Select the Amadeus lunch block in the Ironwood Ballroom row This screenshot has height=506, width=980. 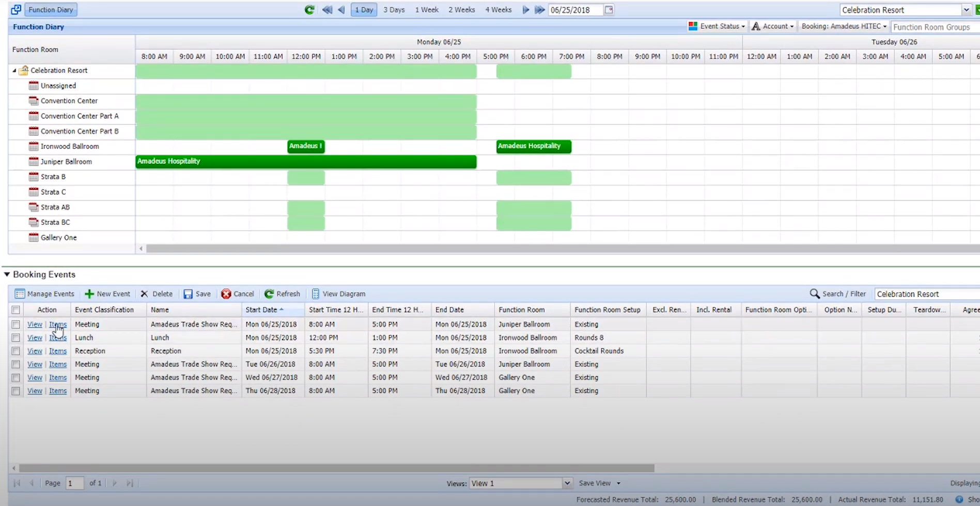306,147
